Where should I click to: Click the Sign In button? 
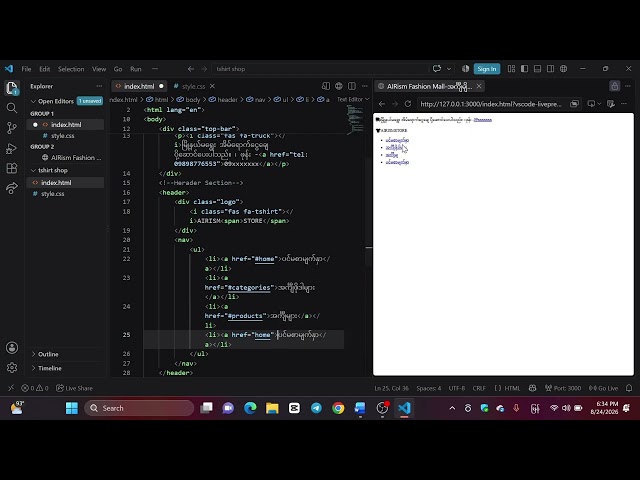click(487, 69)
